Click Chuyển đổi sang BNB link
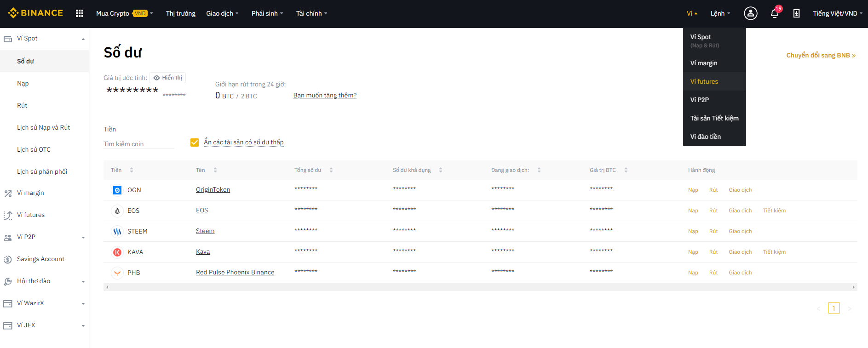Image resolution: width=868 pixels, height=348 pixels. point(821,55)
